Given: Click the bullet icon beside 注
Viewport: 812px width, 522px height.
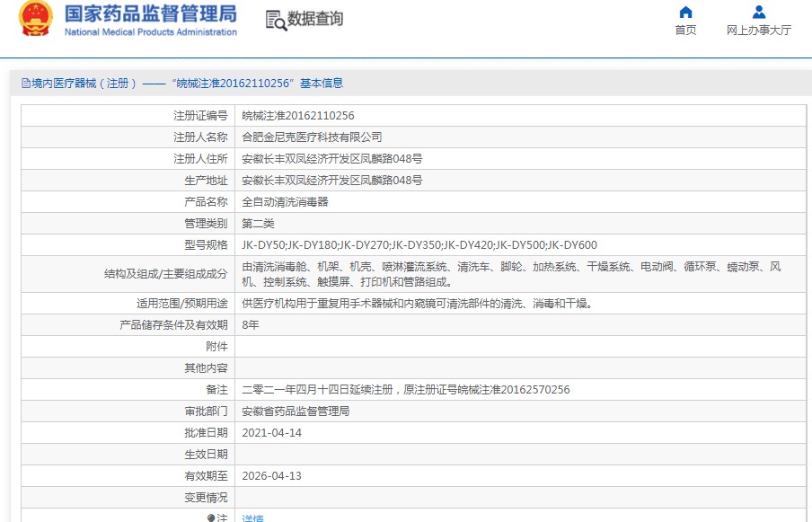Looking at the screenshot, I should pos(211,518).
